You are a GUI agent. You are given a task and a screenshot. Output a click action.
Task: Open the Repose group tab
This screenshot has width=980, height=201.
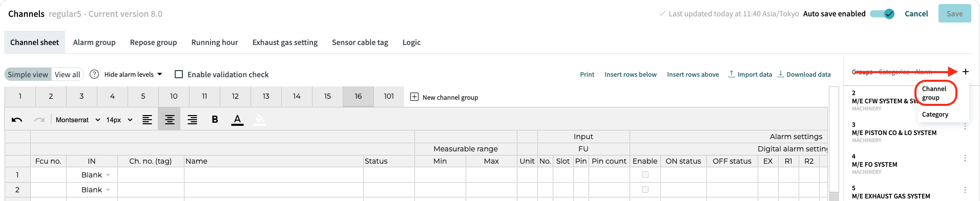coord(153,42)
